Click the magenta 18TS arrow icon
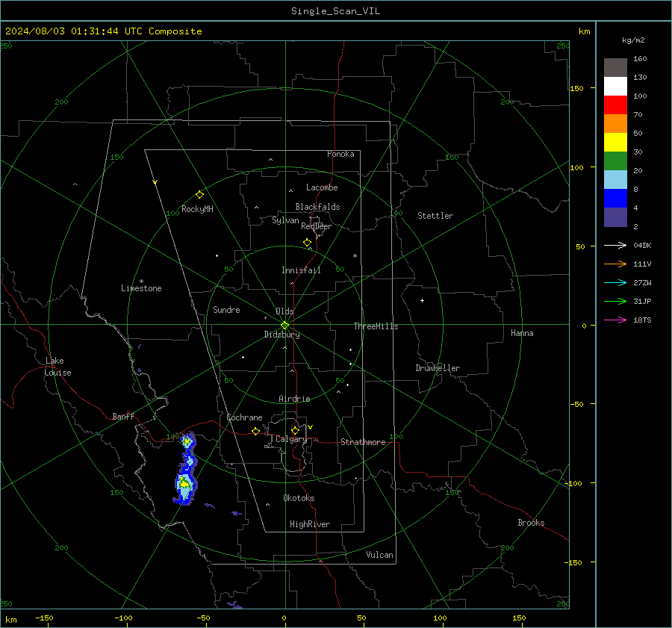The height and width of the screenshot is (628, 672). 615,320
